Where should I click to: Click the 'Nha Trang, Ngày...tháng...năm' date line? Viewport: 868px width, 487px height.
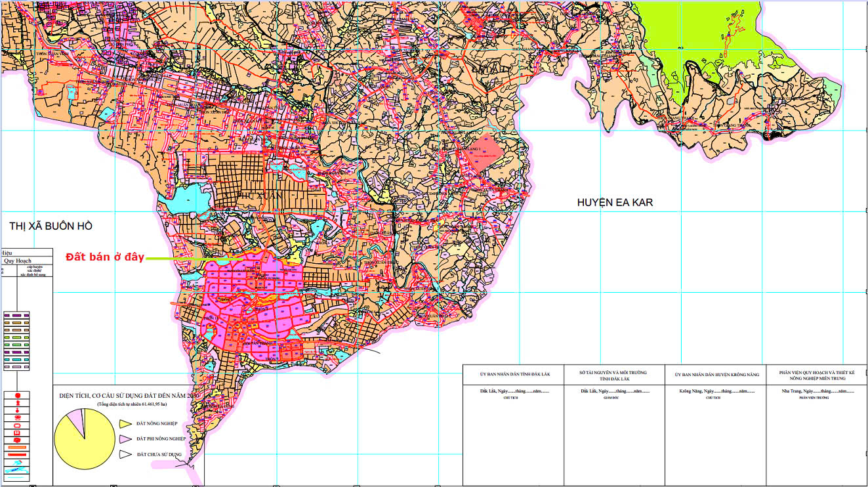point(818,391)
